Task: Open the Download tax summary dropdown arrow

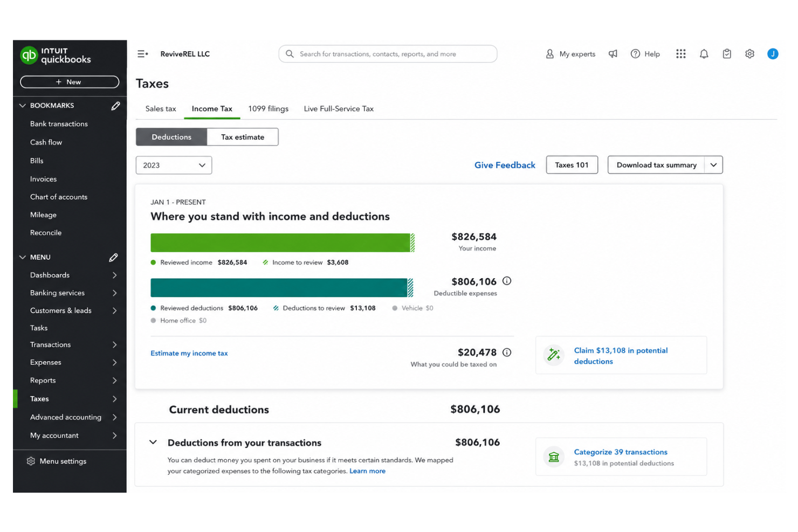Action: (713, 165)
